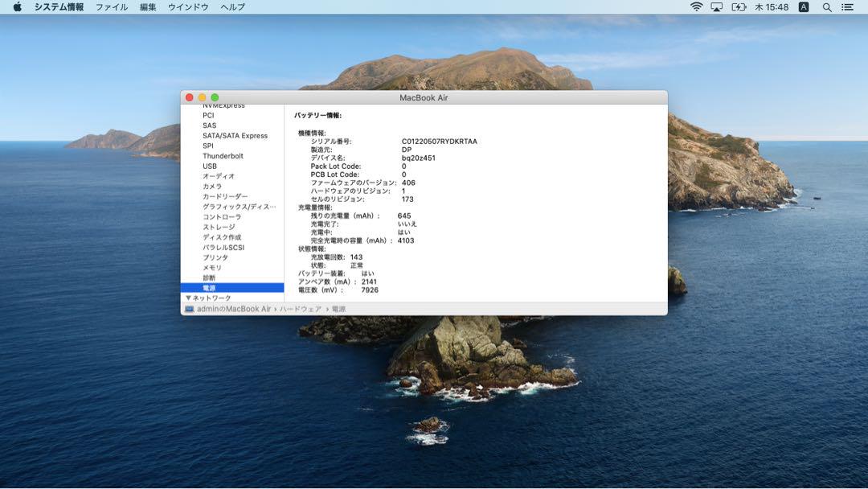Select パラレルSCSI in the sidebar
868x489 pixels.
point(223,248)
